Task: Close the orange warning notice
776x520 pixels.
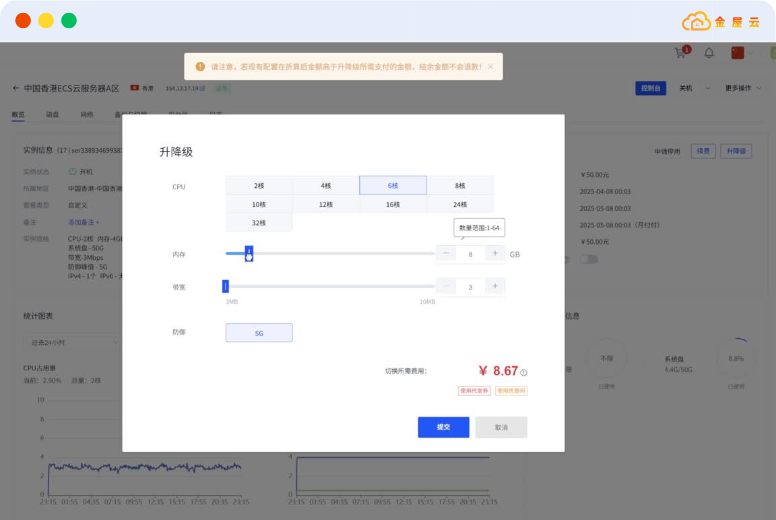Action: tap(491, 67)
